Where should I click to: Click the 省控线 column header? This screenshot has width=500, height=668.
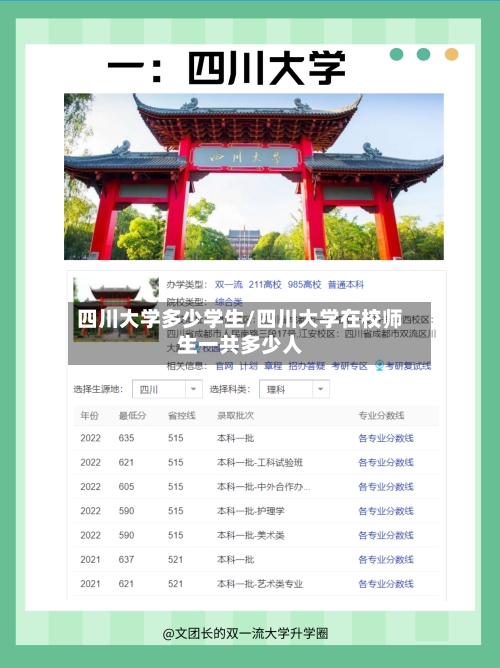[181, 415]
